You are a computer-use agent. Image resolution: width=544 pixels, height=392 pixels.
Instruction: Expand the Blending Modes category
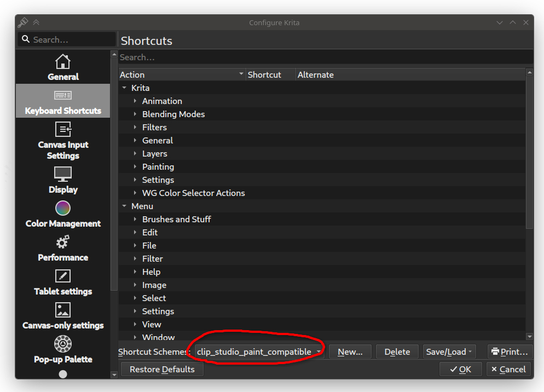[135, 114]
